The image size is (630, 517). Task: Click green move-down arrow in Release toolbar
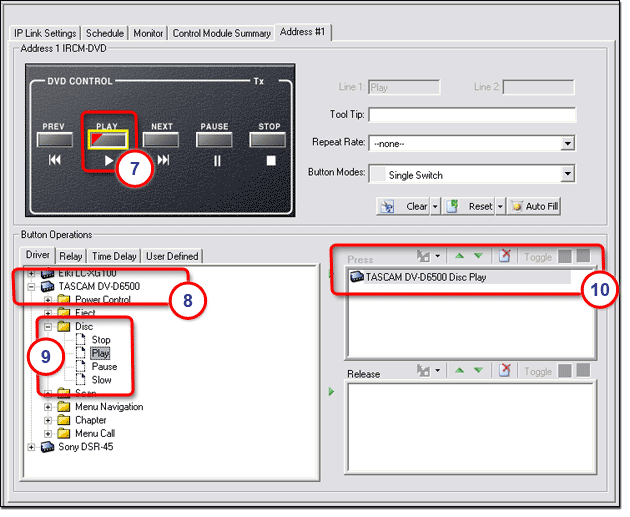click(478, 372)
